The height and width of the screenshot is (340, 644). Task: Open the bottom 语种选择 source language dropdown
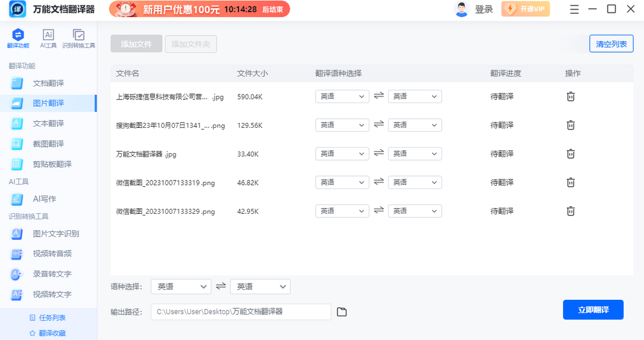(x=181, y=287)
